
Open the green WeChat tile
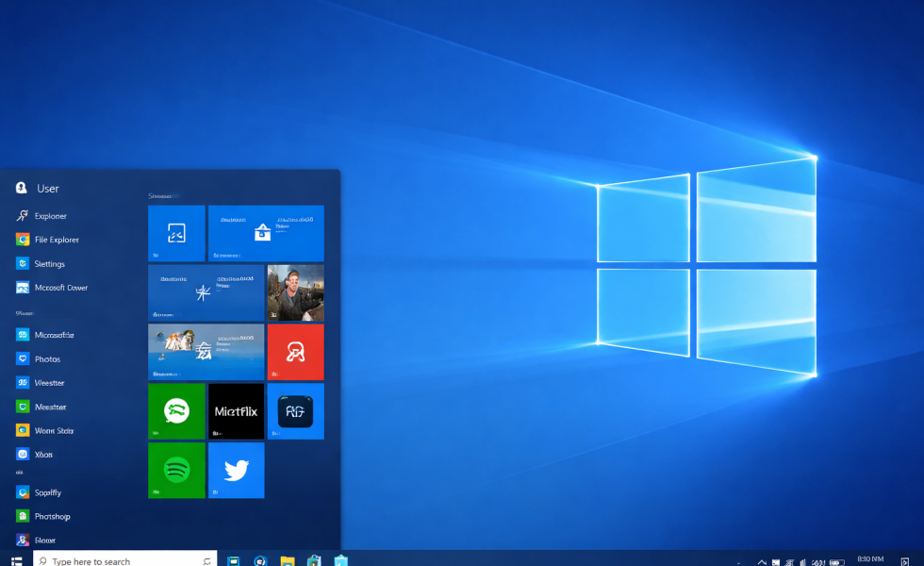click(x=176, y=411)
